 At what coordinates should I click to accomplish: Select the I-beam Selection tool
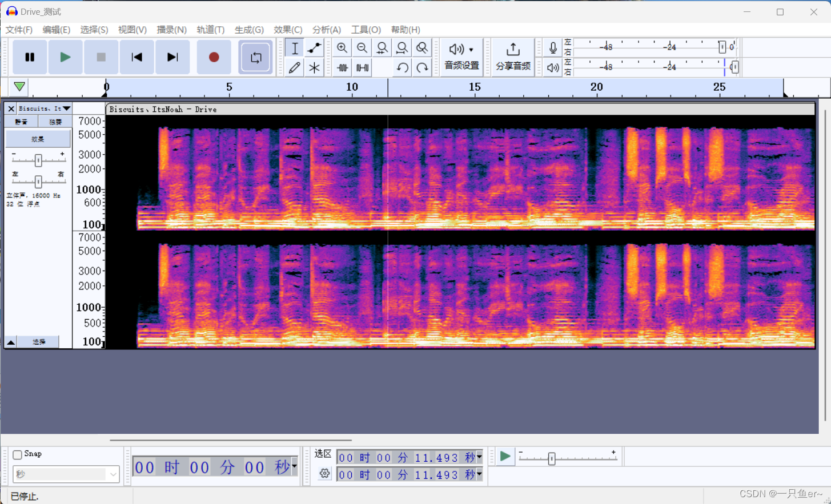point(295,48)
